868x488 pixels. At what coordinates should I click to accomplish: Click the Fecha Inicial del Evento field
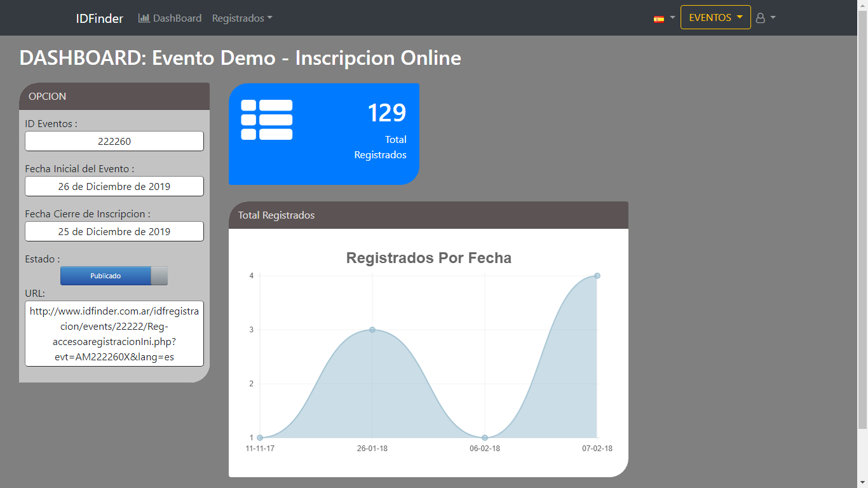(x=114, y=186)
